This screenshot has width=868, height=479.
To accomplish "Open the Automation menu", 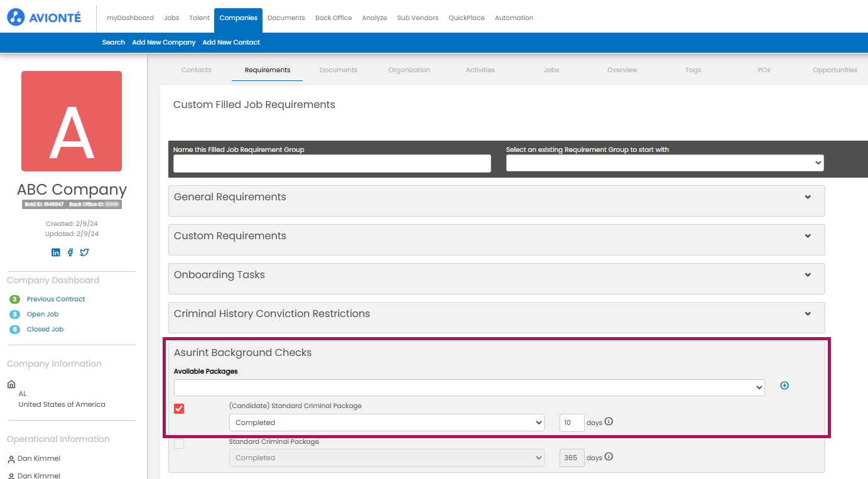I will tap(514, 18).
